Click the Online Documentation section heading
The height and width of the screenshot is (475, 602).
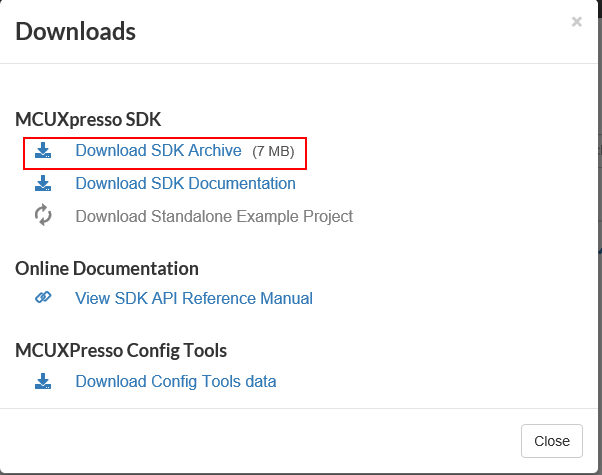tap(107, 269)
